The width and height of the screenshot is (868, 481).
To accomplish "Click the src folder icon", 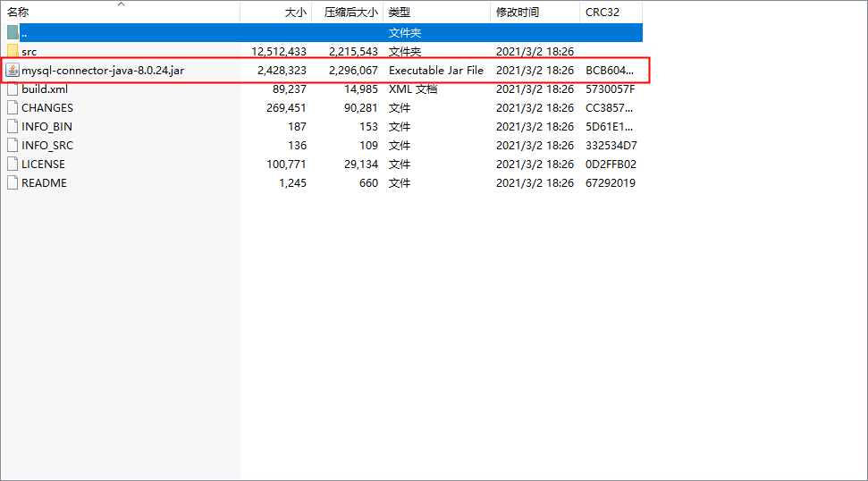I will [13, 52].
